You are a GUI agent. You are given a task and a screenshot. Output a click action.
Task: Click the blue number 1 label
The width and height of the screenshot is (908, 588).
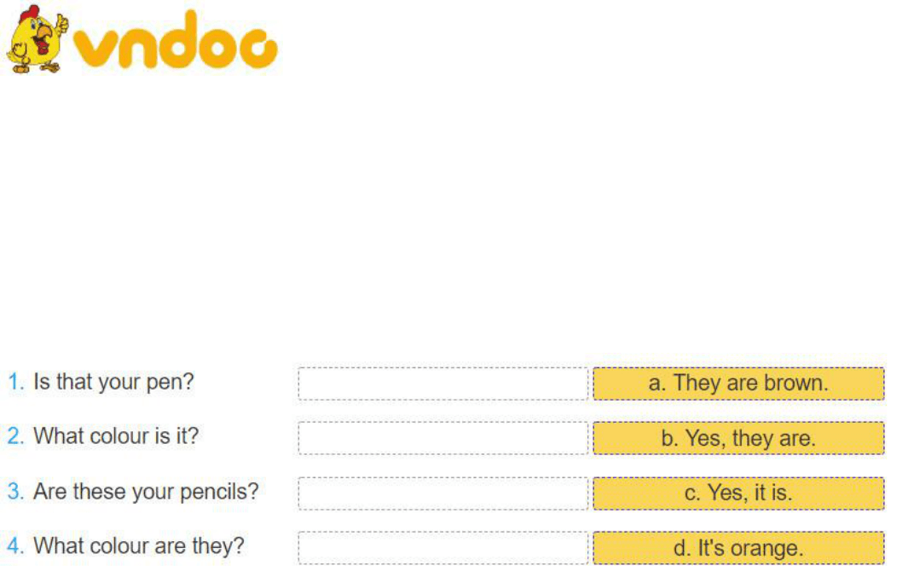point(15,382)
